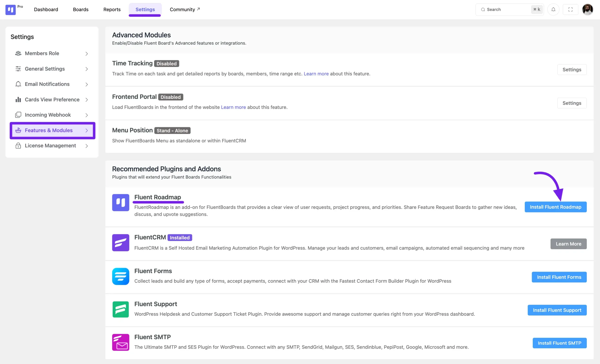
Task: Click the General Settings menu icon
Action: (18, 69)
